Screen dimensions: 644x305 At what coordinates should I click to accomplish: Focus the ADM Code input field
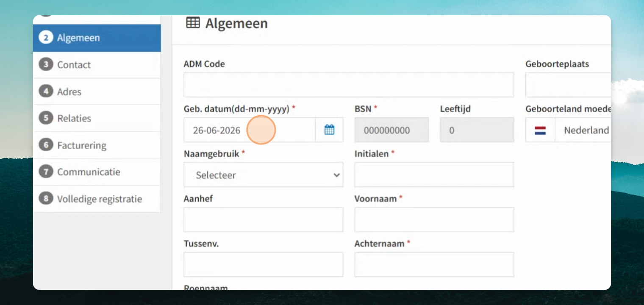[349, 85]
